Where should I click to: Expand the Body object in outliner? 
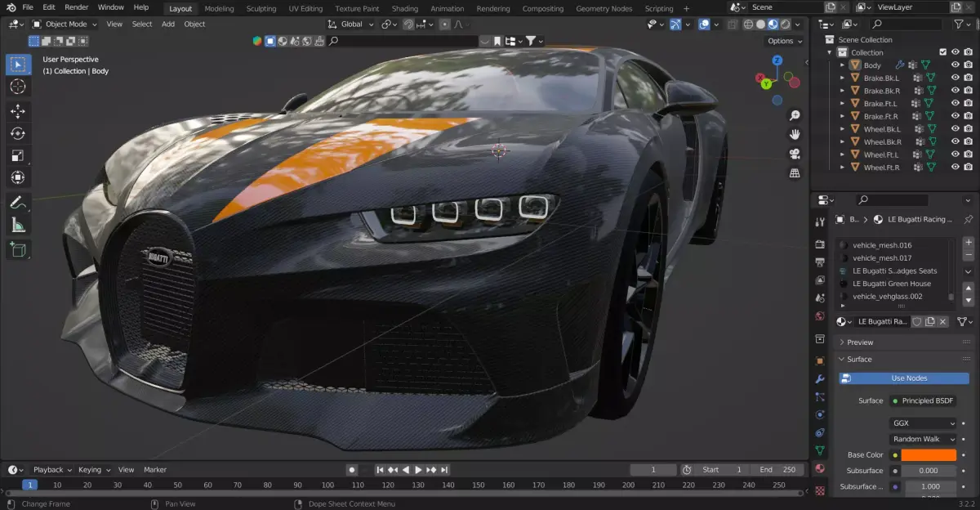point(842,65)
